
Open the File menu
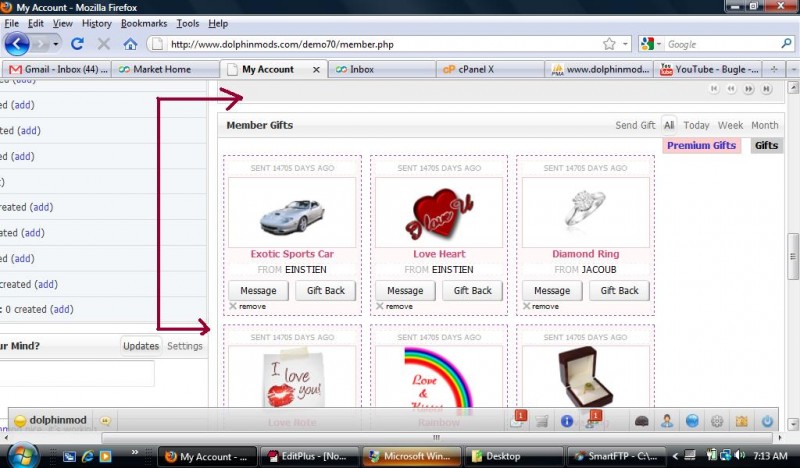click(12, 23)
